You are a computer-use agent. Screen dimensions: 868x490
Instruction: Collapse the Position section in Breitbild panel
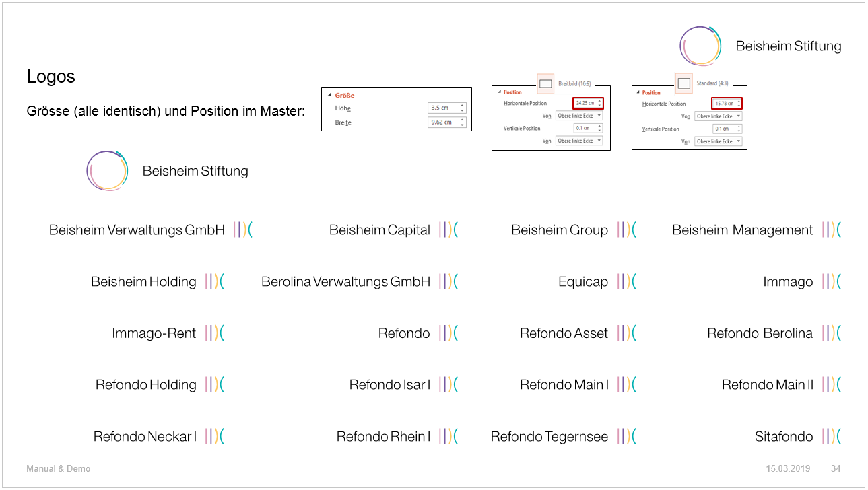[x=499, y=92]
